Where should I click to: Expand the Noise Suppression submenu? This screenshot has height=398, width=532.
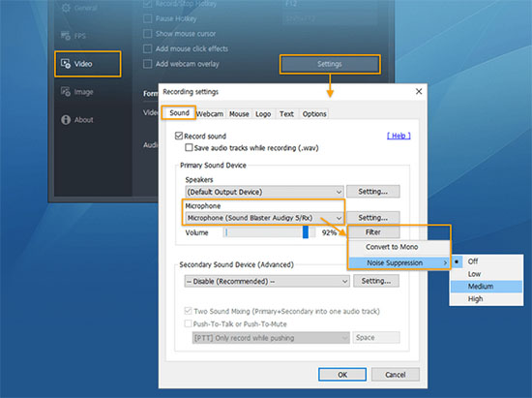pos(399,262)
